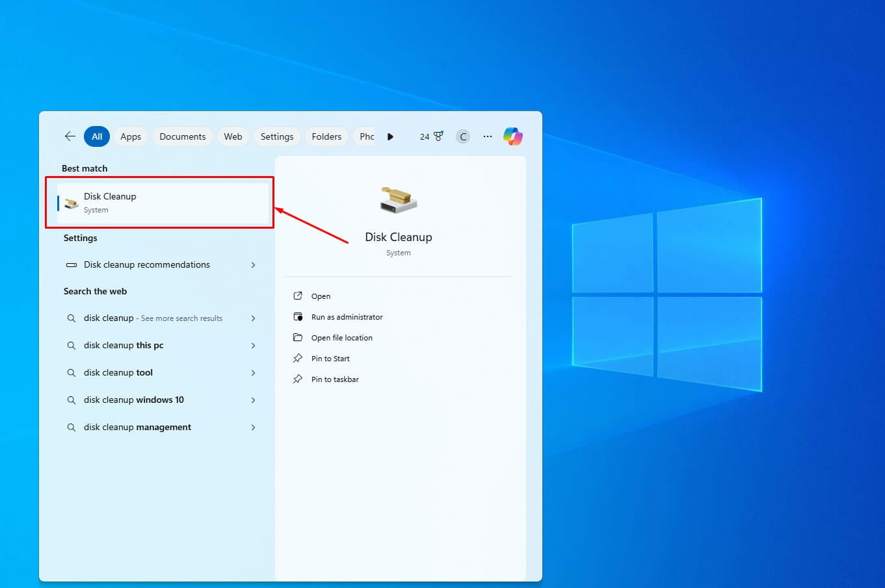Open the Copilot icon in search panel
Viewport: 885px width, 588px height.
click(512, 136)
